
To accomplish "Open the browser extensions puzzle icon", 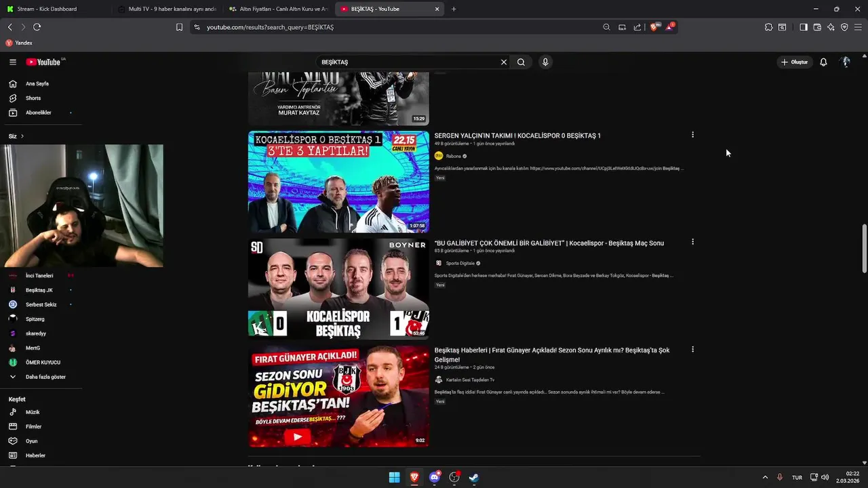I will coord(768,27).
